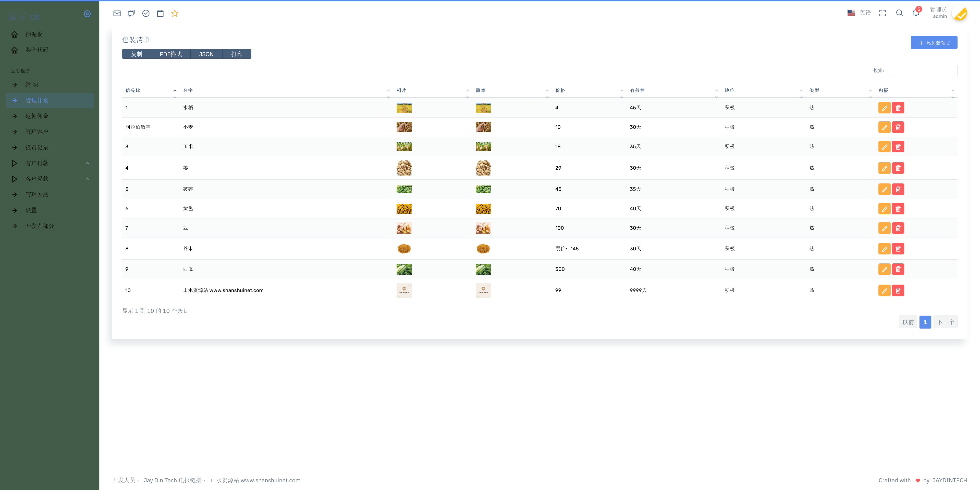Image resolution: width=980 pixels, height=490 pixels.
Task: Toggle the sidebar pin circle icon
Action: tap(87, 14)
